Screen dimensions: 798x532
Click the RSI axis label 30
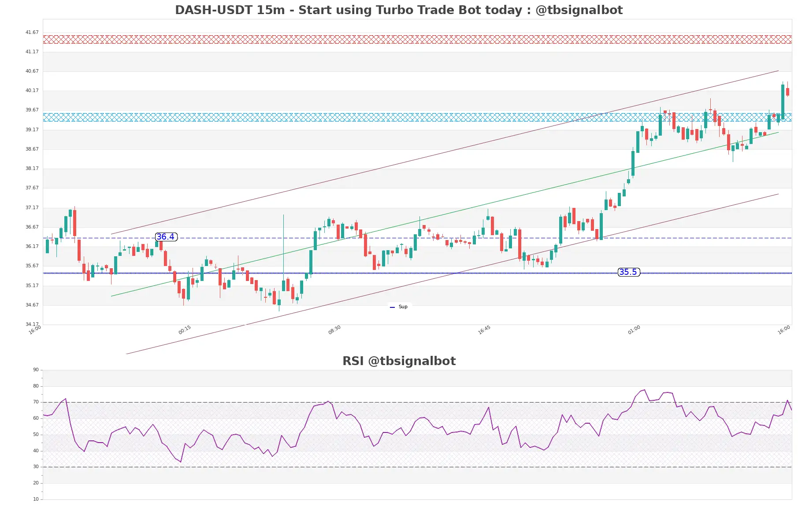[36, 466]
